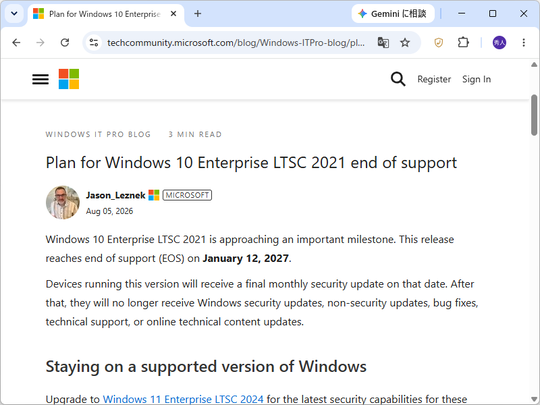
Task: Open the Chrome profile avatar
Action: pos(499,43)
